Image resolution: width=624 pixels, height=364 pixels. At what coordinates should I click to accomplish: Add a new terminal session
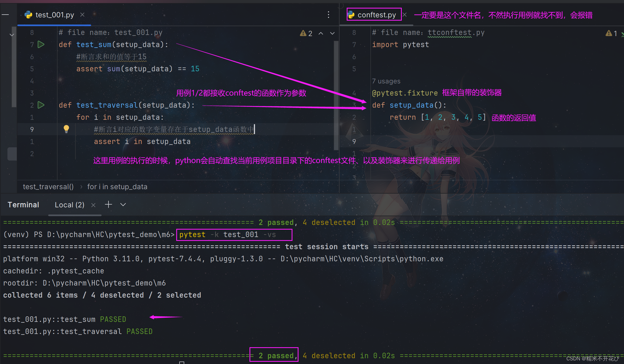point(108,205)
